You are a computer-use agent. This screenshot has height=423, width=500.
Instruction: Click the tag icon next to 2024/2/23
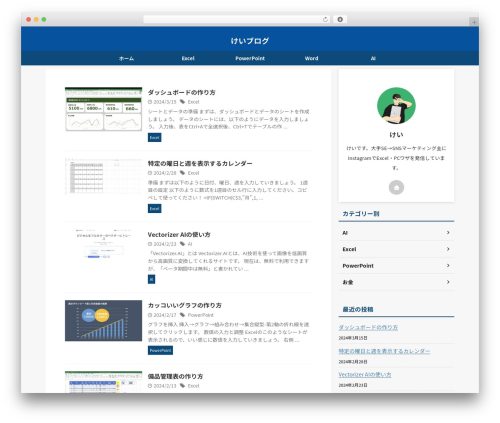182,244
